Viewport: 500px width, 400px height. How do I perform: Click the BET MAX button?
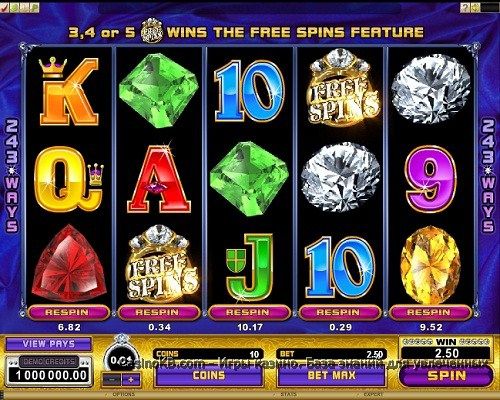click(x=331, y=375)
